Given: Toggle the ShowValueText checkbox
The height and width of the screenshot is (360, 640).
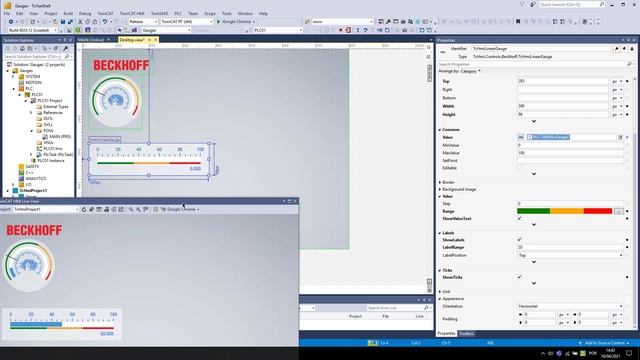Looking at the screenshot, I should [x=520, y=219].
